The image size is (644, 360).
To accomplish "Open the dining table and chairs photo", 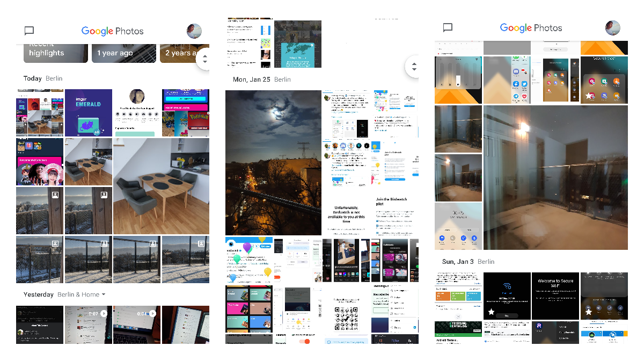I will click(x=161, y=185).
